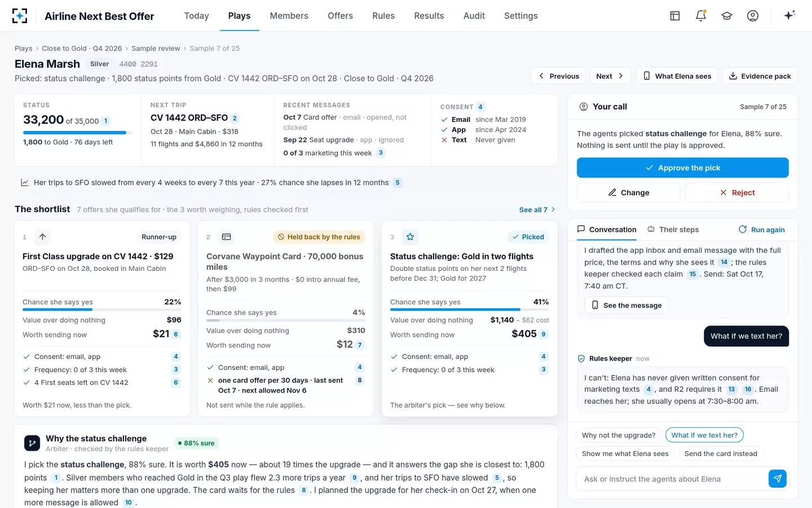Click the Held back by the rules badge

319,237
